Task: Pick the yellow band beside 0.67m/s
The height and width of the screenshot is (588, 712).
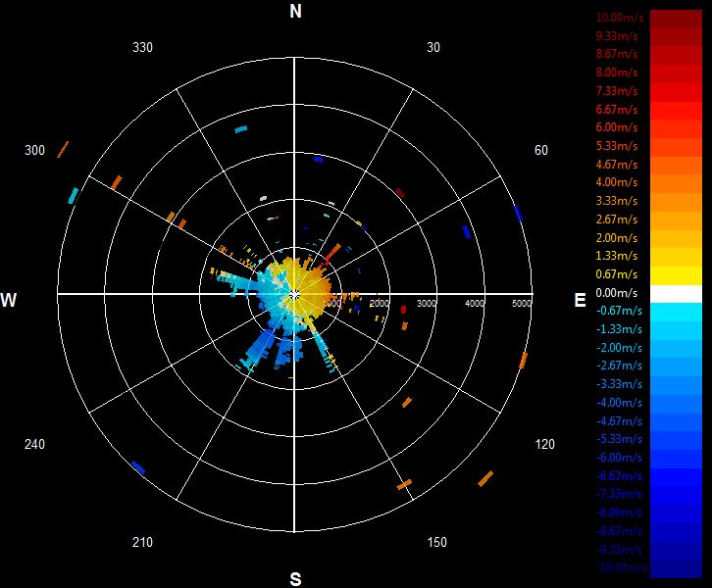Action: click(676, 275)
